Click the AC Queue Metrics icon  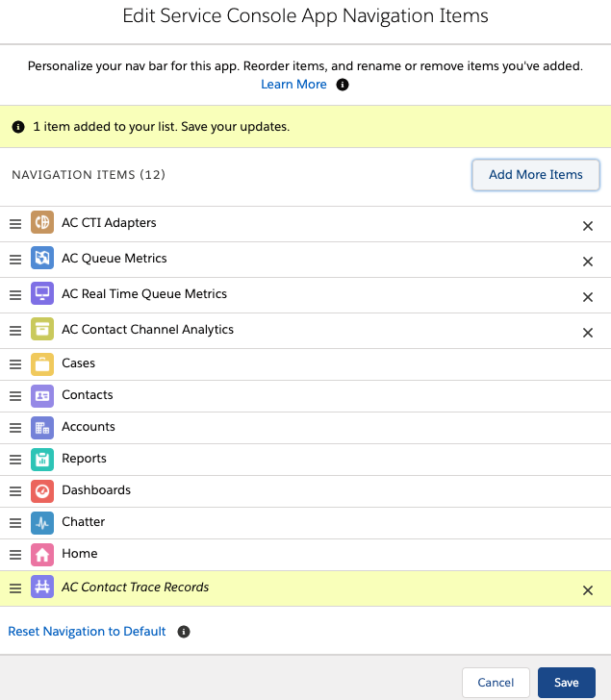coord(42,258)
